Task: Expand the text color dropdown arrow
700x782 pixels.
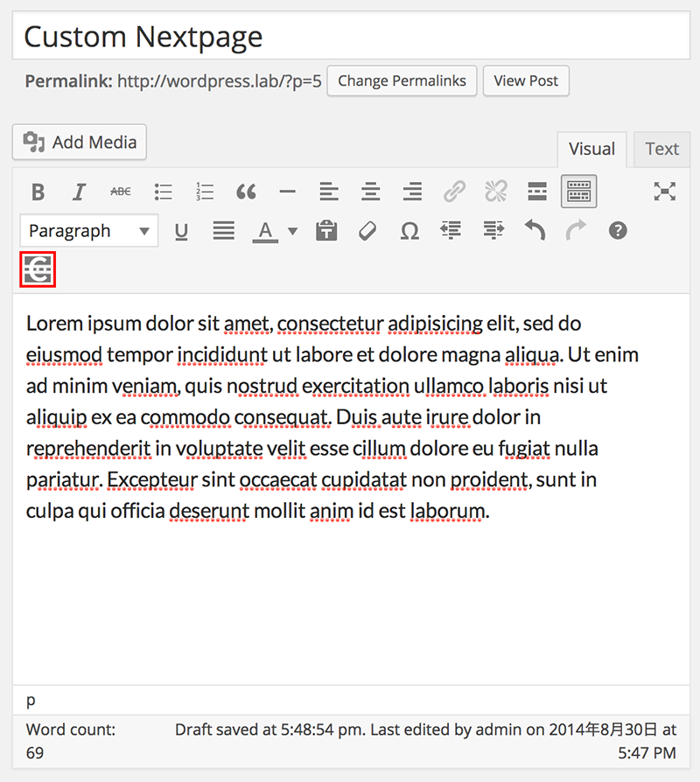Action: pyautogui.click(x=292, y=231)
